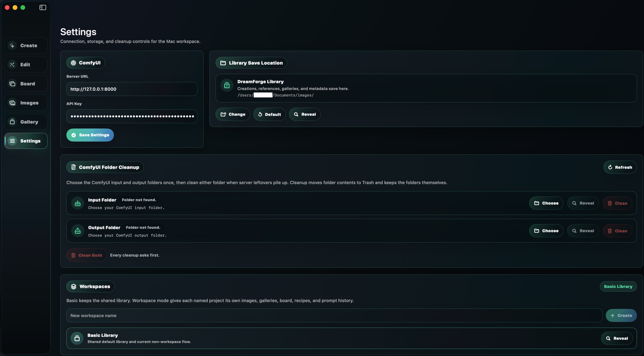Focus the New workspace name field
This screenshot has width=644, height=356.
tap(334, 315)
